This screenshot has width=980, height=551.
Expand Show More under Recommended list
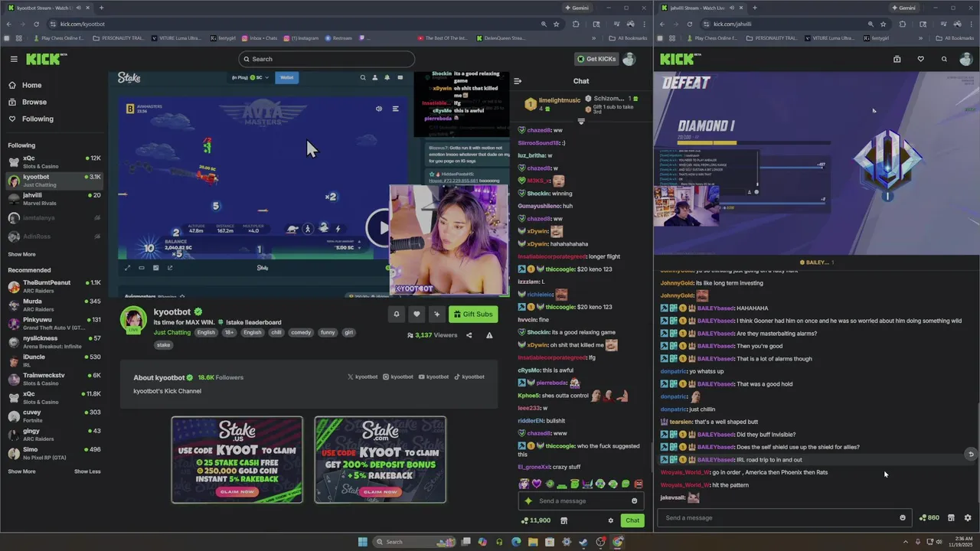tap(21, 471)
